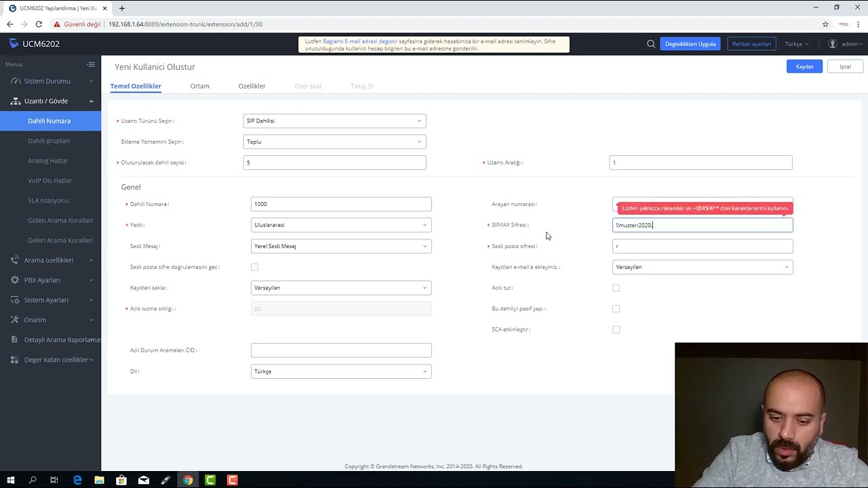Go back with browser back arrow
This screenshot has height=488, width=868.
pos(9,24)
